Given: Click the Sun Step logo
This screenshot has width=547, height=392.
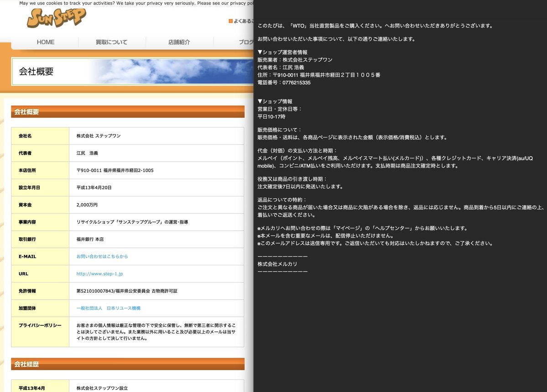Looking at the screenshot, I should pos(56,18).
